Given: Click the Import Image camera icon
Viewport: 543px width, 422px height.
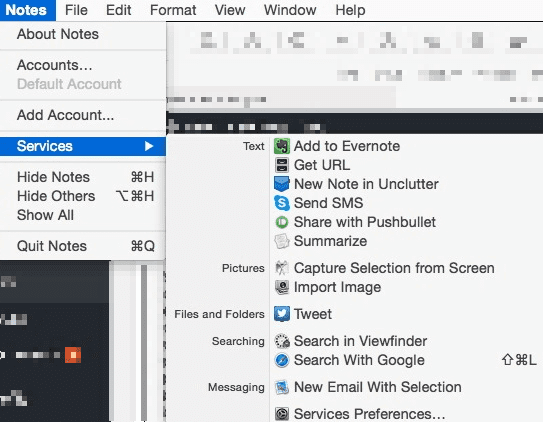Looking at the screenshot, I should [x=282, y=287].
